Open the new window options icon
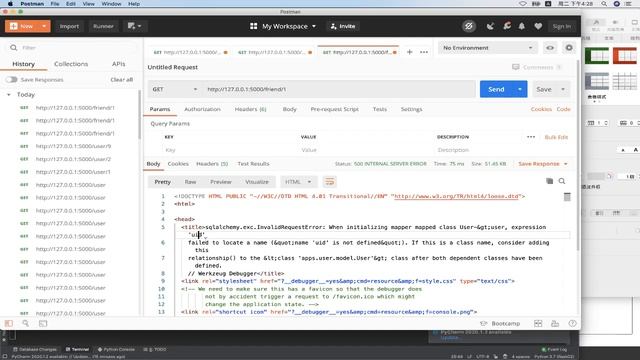This screenshot has width=640, height=360. click(x=134, y=26)
